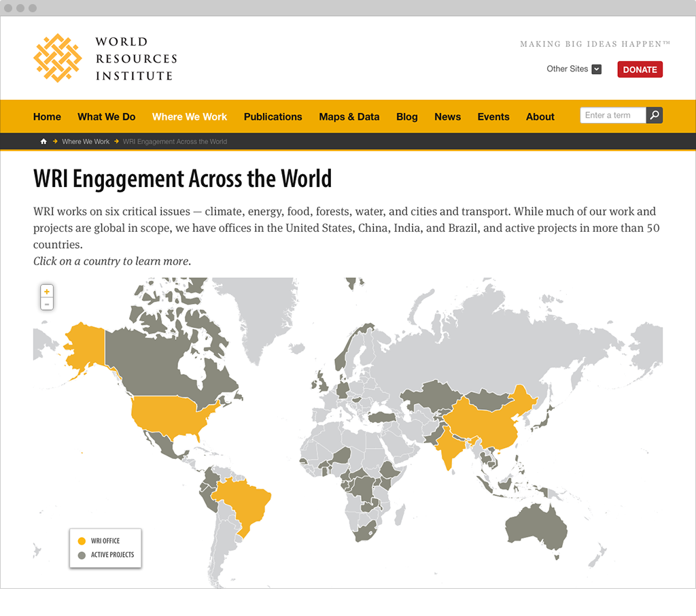Zoom in the map with plus button
Screen dimensions: 696x616
point(47,292)
